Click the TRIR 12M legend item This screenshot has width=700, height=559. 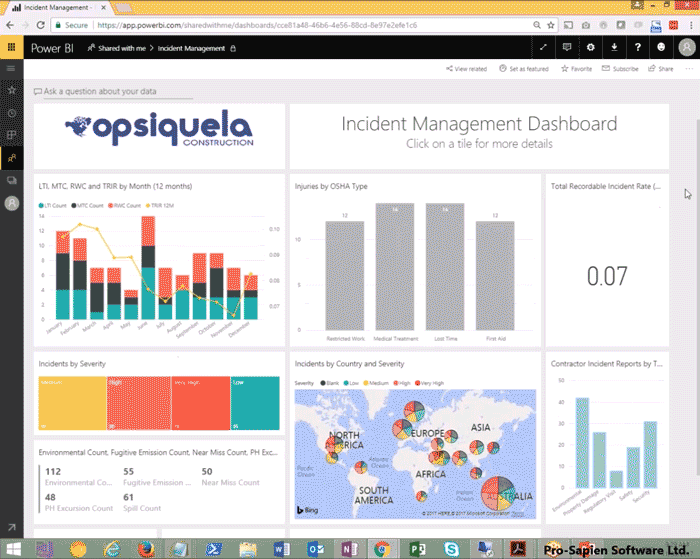pos(160,205)
